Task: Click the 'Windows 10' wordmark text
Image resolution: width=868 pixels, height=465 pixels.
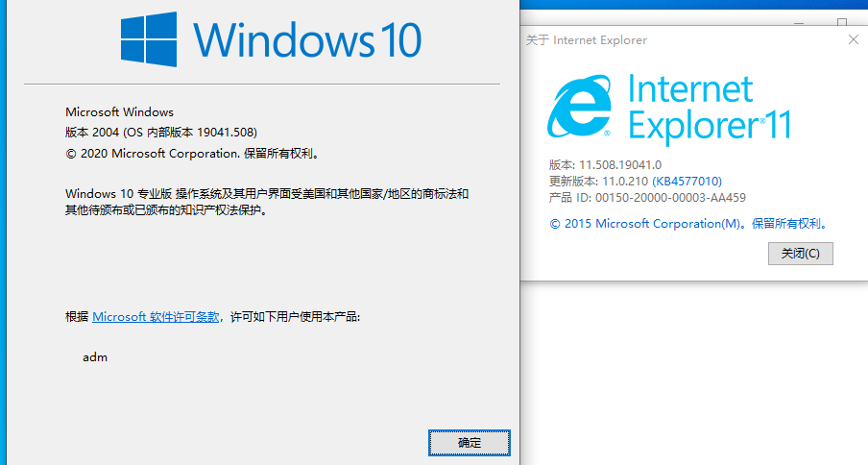Action: click(306, 40)
